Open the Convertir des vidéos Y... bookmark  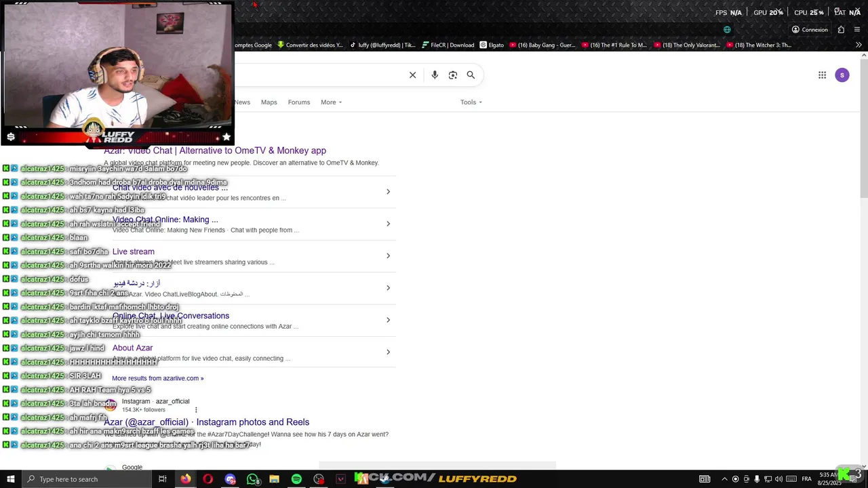(x=310, y=45)
